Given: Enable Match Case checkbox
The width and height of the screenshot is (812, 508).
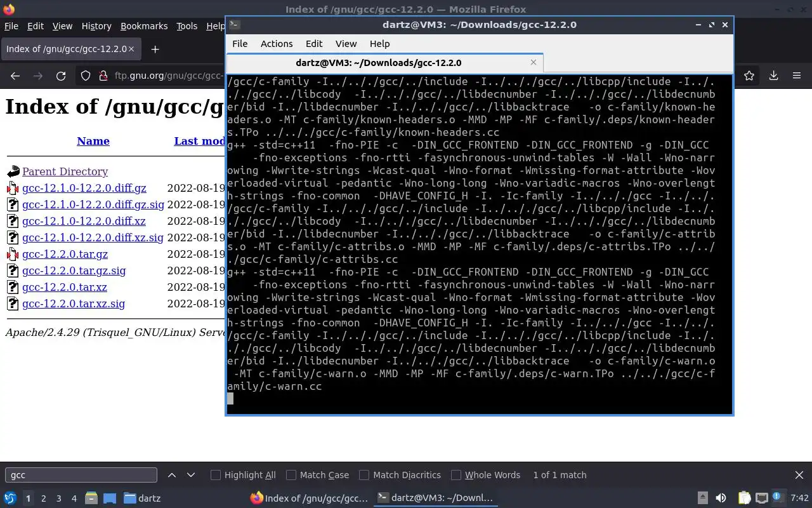Looking at the screenshot, I should point(291,475).
